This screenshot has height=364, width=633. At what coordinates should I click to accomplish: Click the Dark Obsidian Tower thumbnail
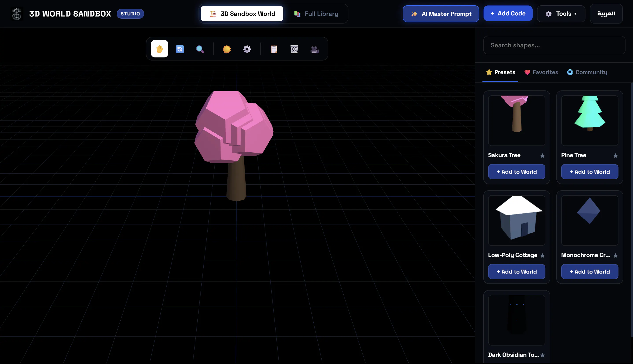pyautogui.click(x=517, y=320)
